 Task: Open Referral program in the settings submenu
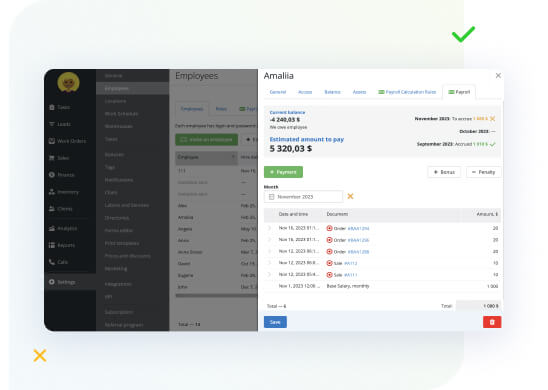click(124, 325)
